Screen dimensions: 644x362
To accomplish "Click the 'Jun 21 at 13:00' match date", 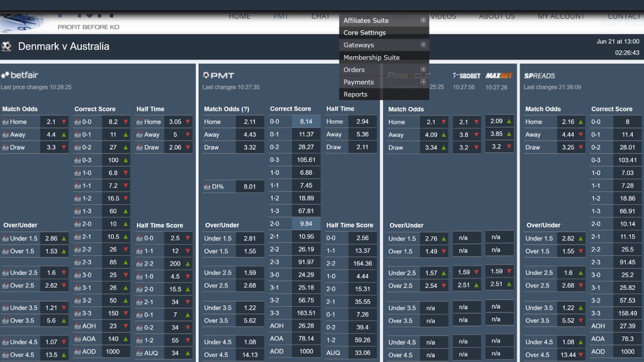I will 618,42.
